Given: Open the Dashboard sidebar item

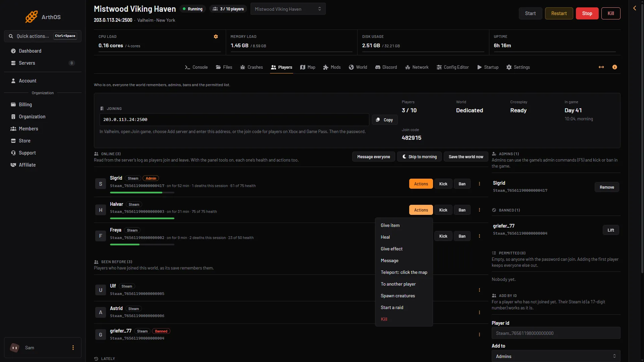Looking at the screenshot, I should 43,51.
